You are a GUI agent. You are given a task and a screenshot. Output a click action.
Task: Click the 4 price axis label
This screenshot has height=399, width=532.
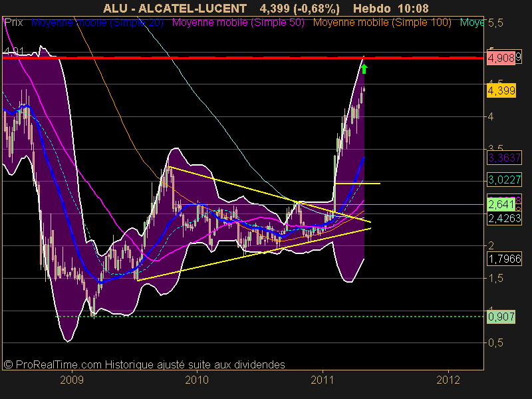491,117
